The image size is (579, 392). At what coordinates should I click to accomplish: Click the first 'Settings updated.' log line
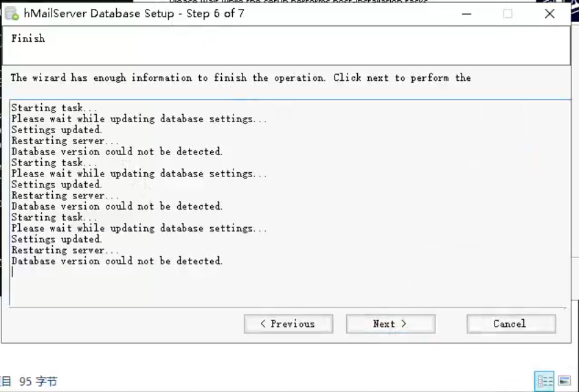(x=56, y=130)
